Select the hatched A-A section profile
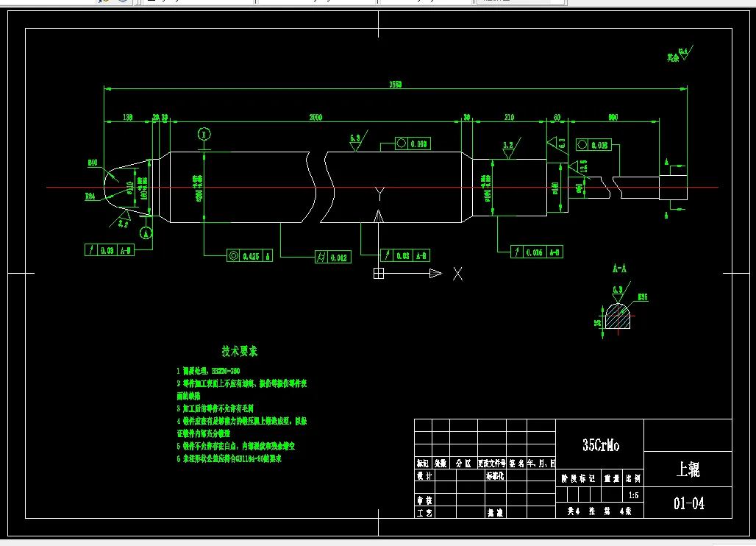 (618, 317)
